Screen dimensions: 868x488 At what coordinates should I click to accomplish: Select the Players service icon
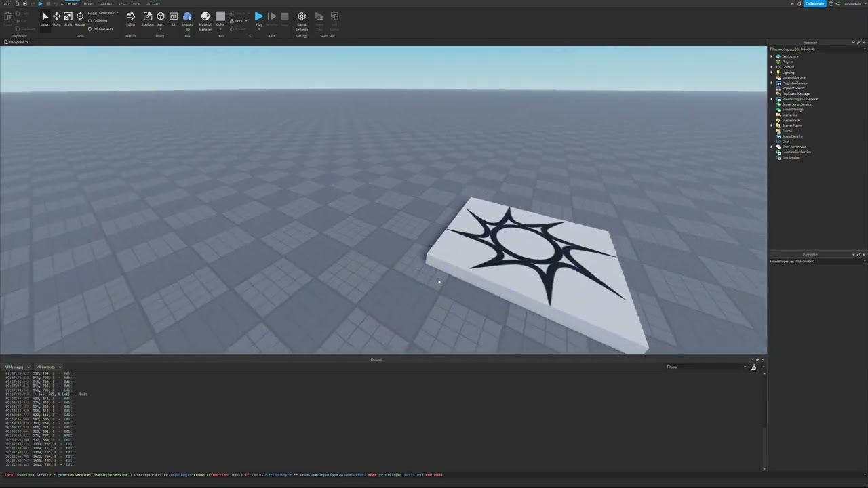tap(778, 62)
